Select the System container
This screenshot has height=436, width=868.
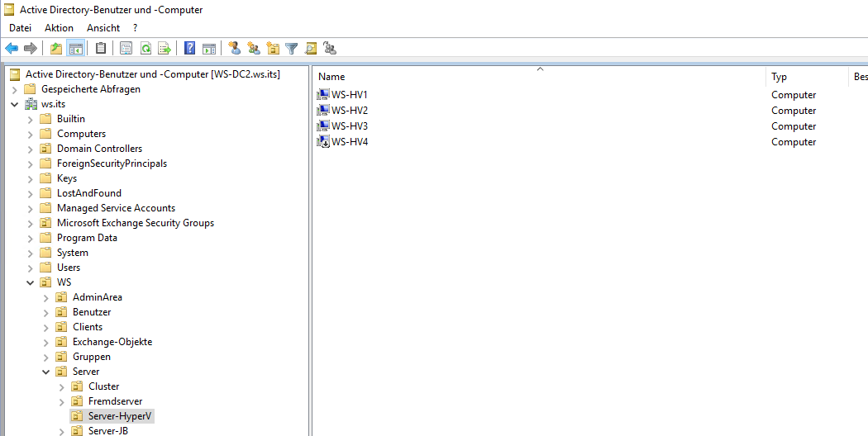click(x=73, y=253)
